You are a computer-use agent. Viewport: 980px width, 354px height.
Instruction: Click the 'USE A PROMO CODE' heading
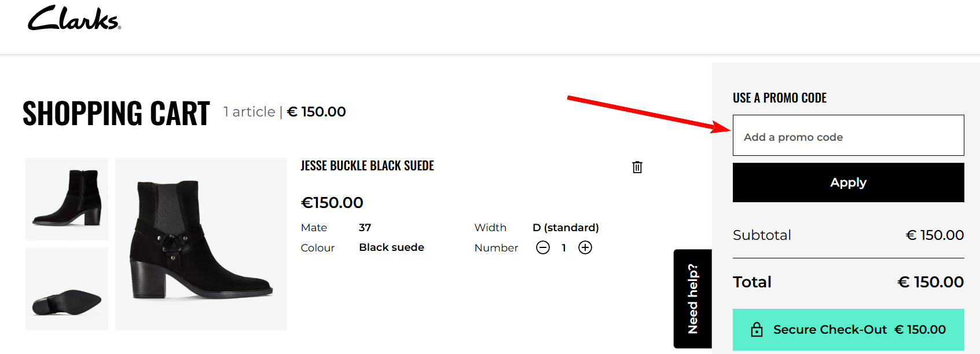779,98
